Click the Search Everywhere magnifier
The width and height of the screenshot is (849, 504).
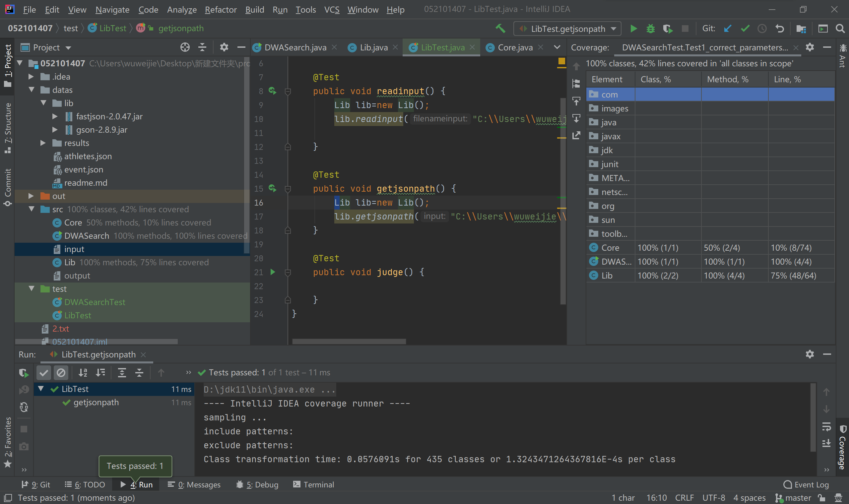point(840,29)
